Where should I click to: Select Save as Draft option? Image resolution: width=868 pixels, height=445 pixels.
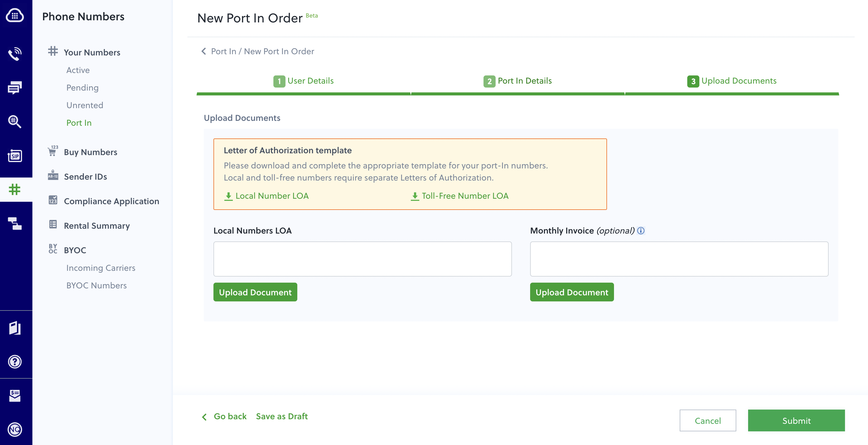pos(282,416)
